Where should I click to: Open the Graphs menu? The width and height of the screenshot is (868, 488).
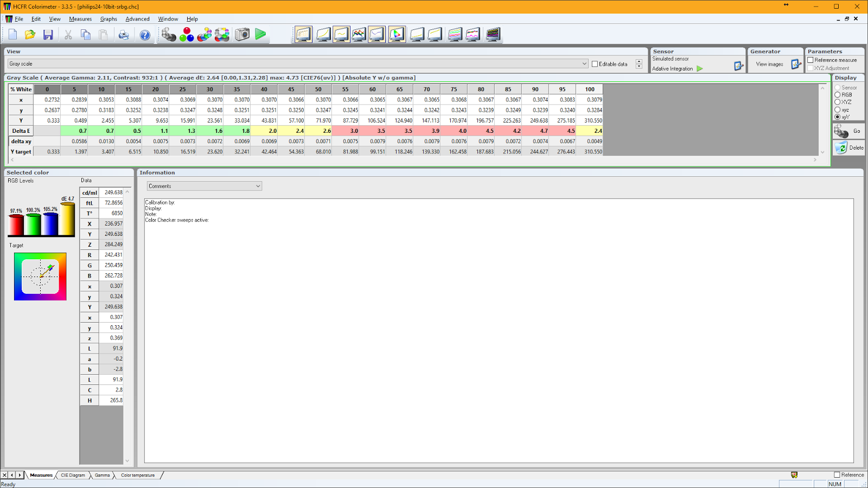point(108,19)
